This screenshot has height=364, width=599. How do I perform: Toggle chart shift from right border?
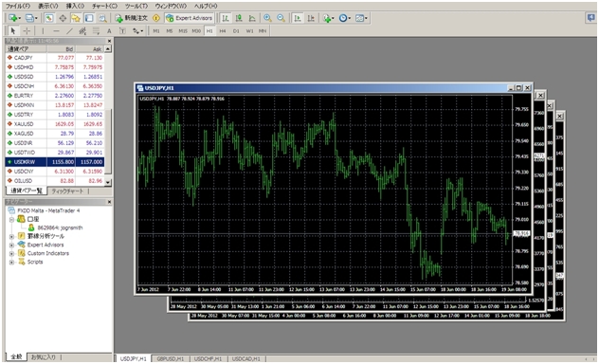(x=311, y=18)
